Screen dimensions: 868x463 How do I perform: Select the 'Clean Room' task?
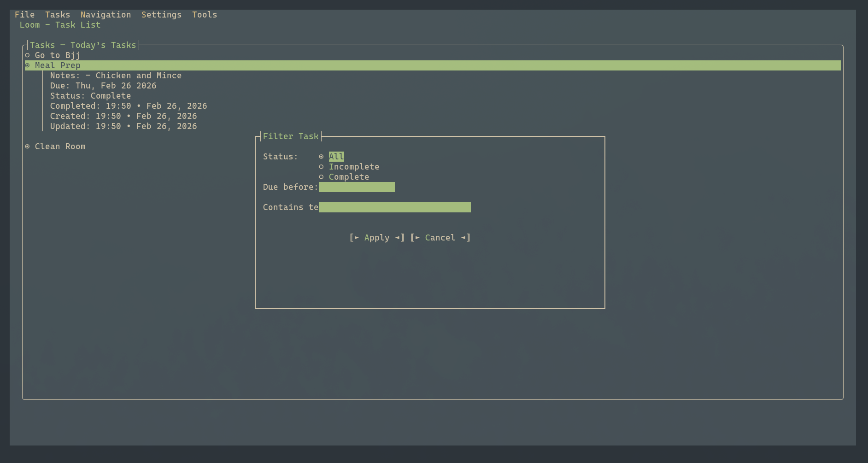60,146
